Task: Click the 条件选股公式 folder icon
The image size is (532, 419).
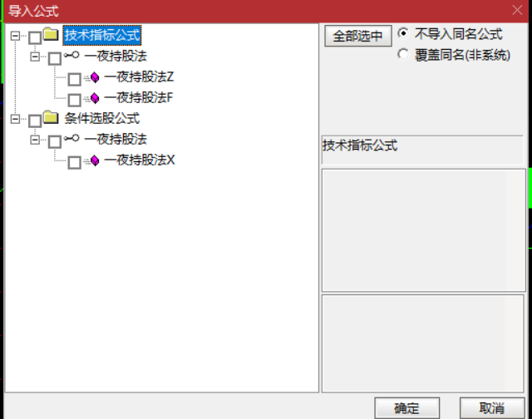Action: 51,117
